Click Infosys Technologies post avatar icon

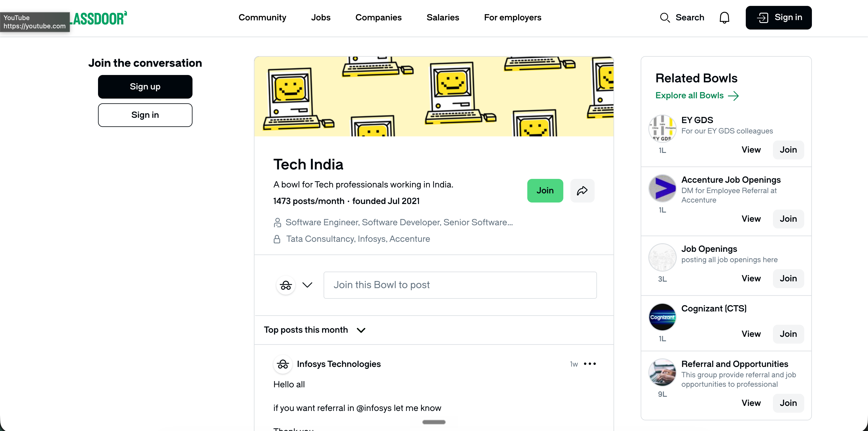[x=283, y=364]
